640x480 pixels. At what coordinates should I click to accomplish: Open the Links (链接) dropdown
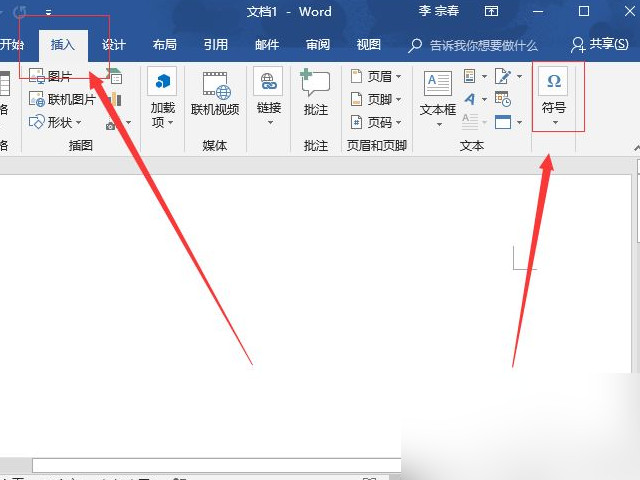pos(269,97)
